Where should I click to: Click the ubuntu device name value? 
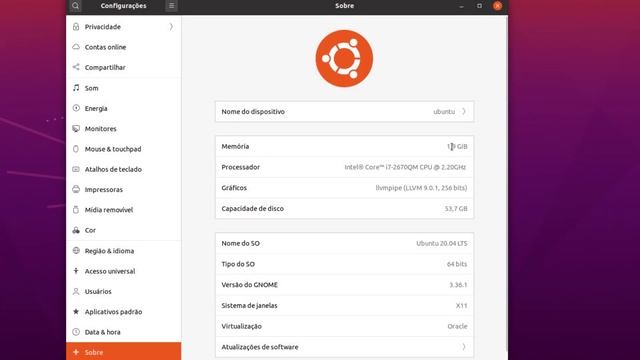coord(444,111)
